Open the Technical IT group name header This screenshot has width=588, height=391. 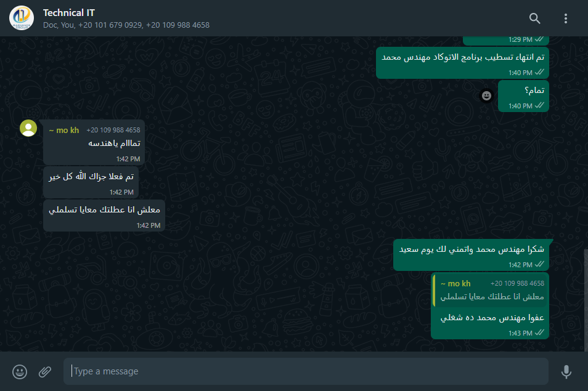(x=68, y=13)
